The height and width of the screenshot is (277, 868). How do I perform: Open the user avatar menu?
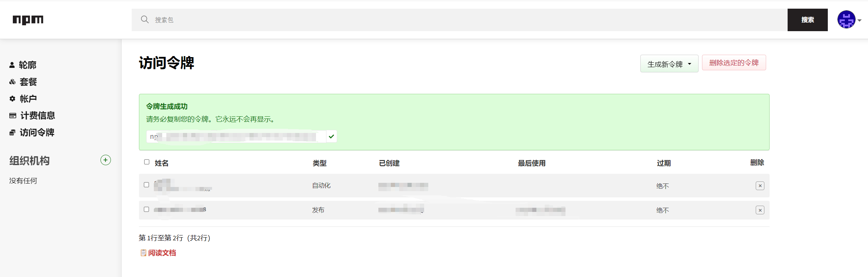click(846, 20)
